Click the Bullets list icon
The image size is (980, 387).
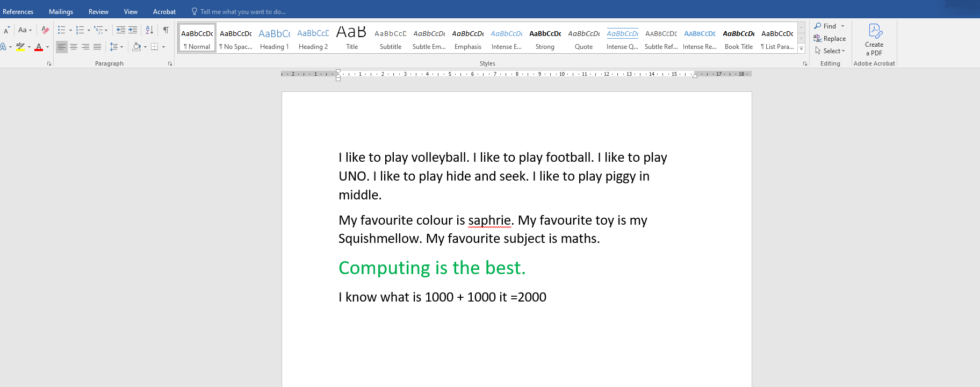(62, 30)
